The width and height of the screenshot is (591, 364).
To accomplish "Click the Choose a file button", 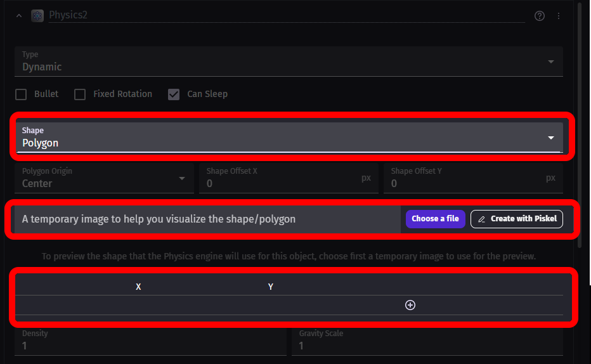I will 436,219.
